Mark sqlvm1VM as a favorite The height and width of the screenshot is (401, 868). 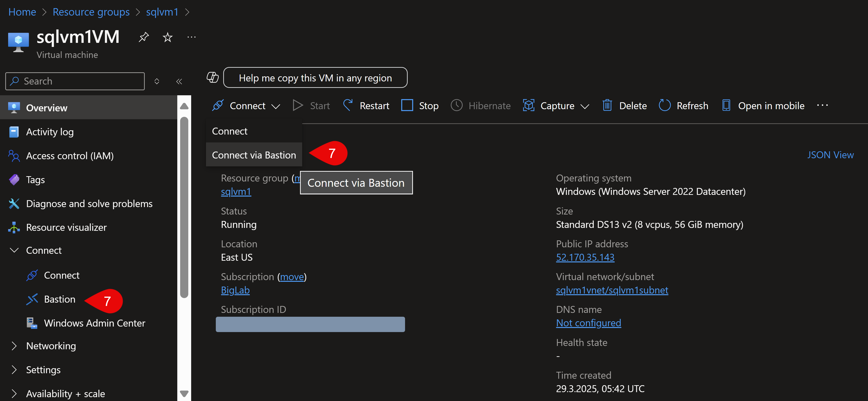point(167,37)
